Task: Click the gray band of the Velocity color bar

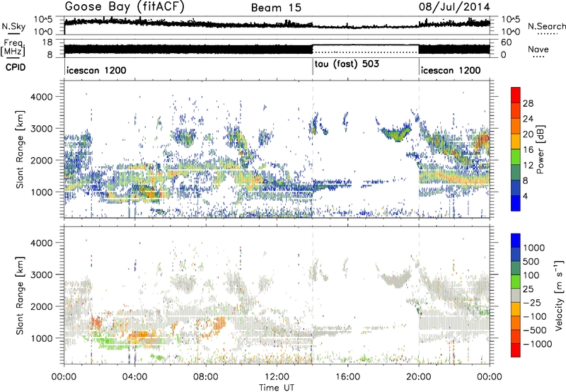Action: click(x=516, y=296)
